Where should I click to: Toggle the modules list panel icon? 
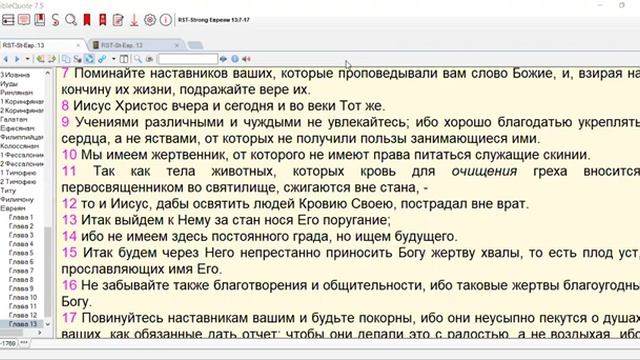8,20
